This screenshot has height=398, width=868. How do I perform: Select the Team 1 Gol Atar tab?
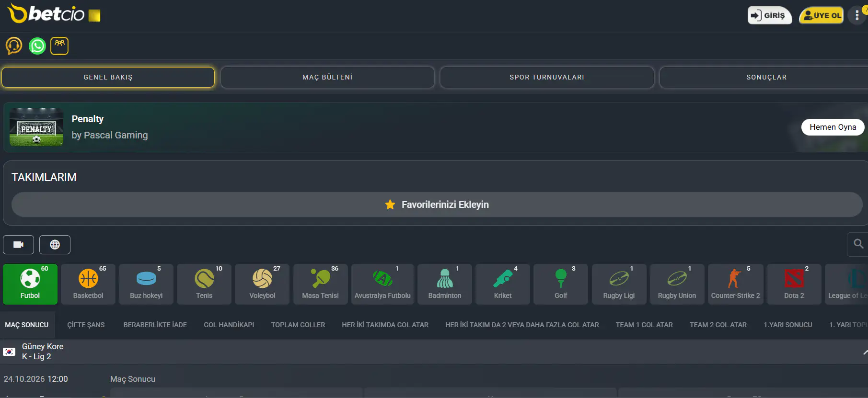pos(644,325)
